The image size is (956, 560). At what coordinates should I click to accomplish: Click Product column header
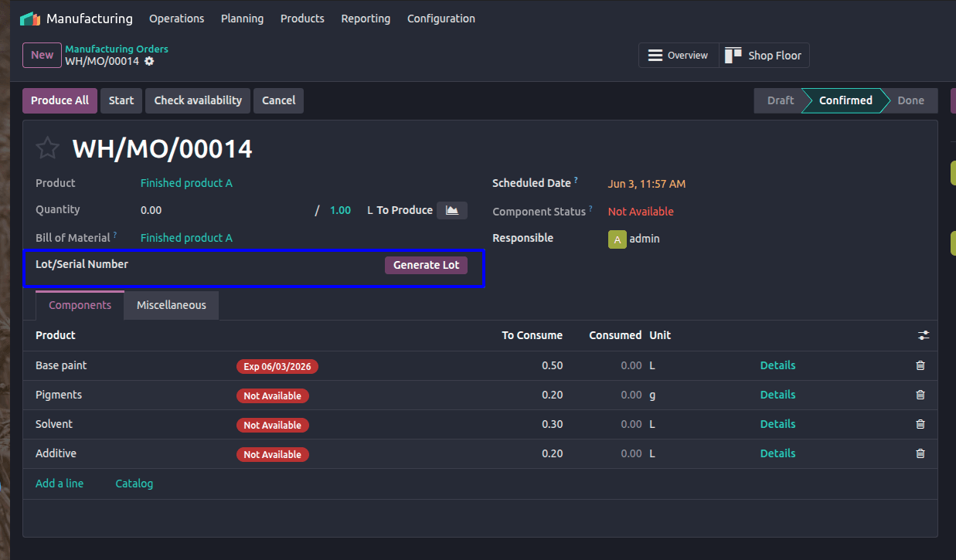tap(56, 335)
